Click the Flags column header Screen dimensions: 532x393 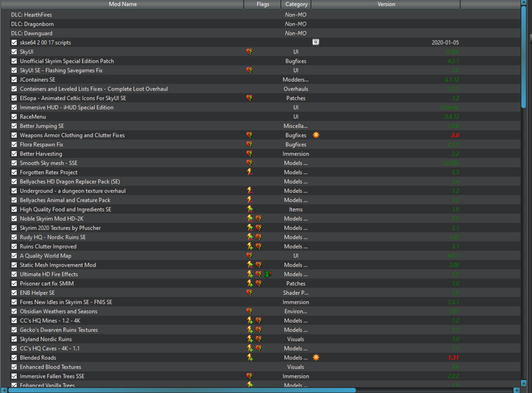pos(263,4)
